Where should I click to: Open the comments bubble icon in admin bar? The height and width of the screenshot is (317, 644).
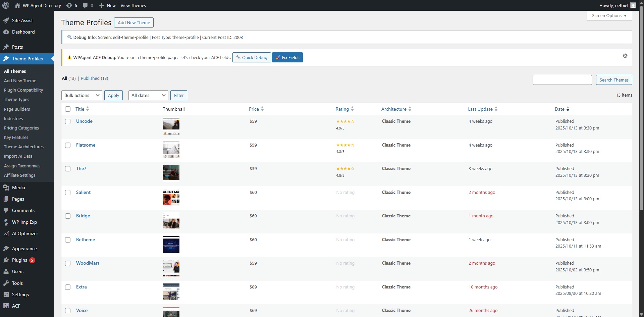click(85, 5)
